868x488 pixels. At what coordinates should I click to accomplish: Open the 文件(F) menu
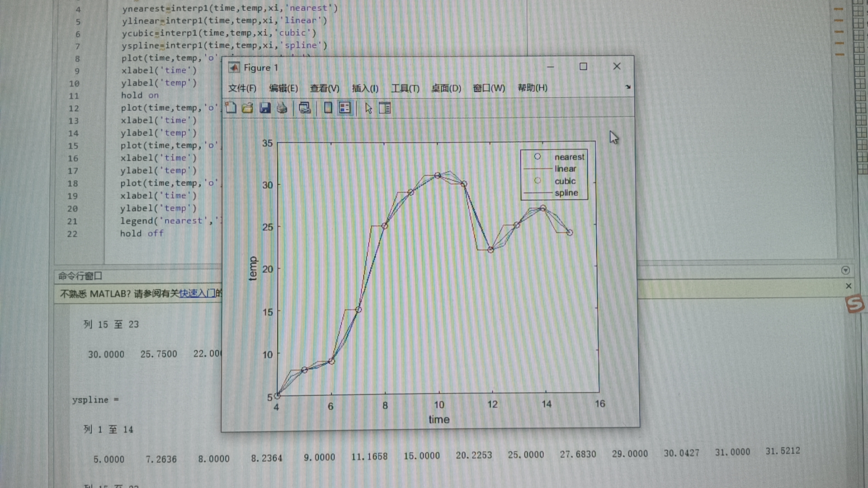pyautogui.click(x=242, y=88)
